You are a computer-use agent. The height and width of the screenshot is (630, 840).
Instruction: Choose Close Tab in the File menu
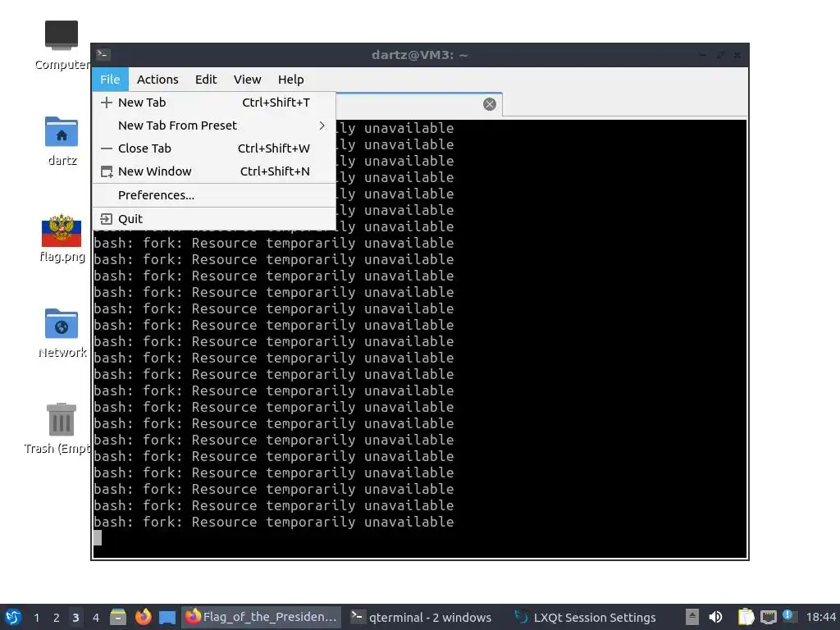click(x=214, y=148)
